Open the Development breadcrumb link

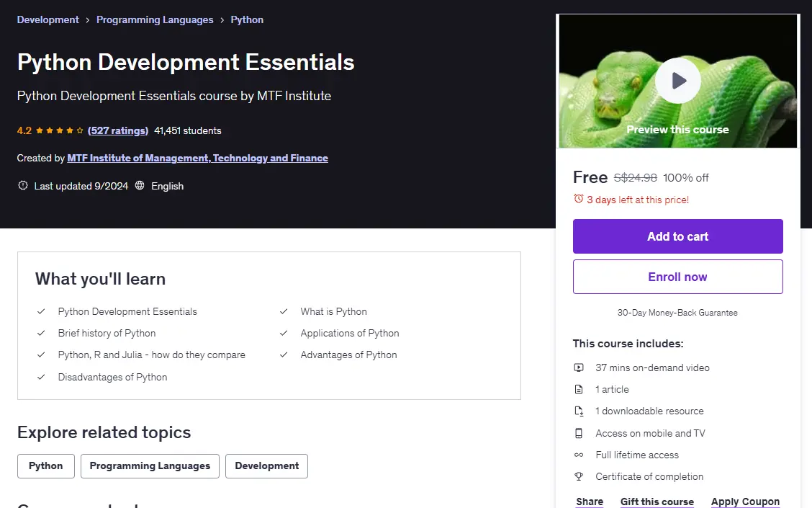[x=48, y=19]
